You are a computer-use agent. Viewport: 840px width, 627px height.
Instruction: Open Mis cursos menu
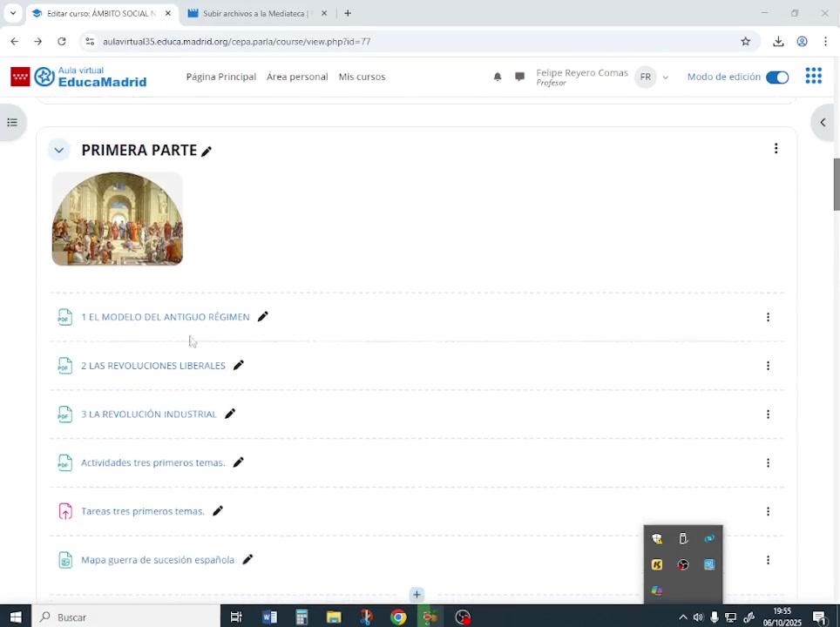tap(362, 78)
